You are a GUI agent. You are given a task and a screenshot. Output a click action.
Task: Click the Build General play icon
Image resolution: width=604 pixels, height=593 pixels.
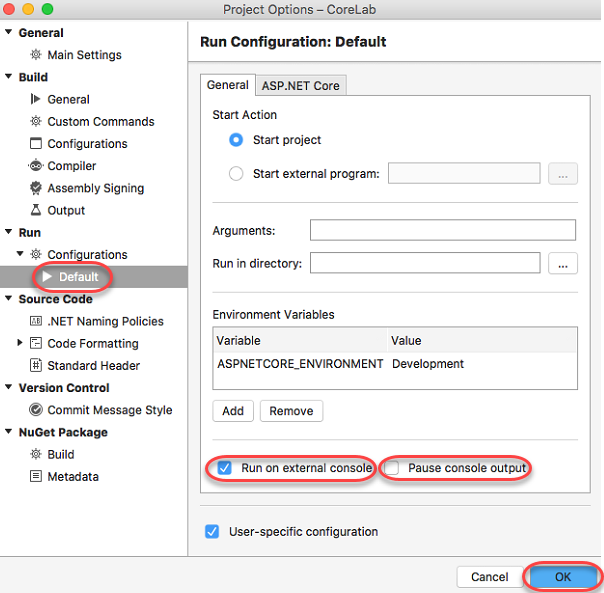(x=35, y=99)
